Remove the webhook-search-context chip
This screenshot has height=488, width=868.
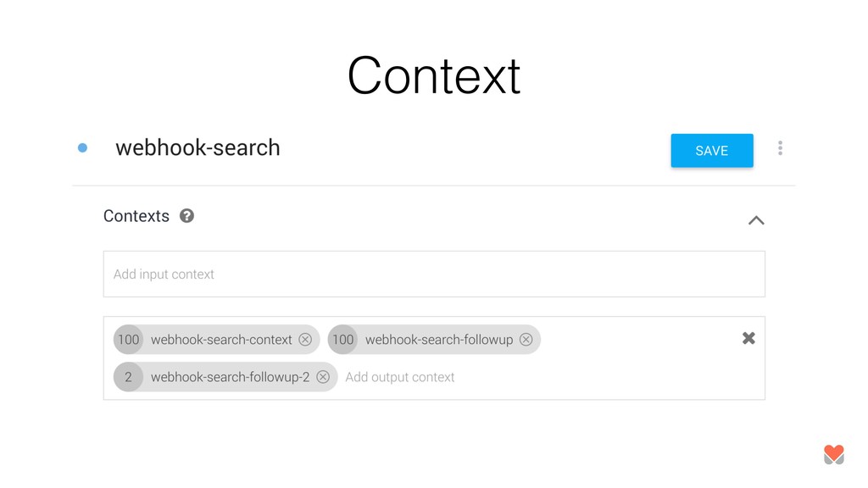(x=305, y=340)
